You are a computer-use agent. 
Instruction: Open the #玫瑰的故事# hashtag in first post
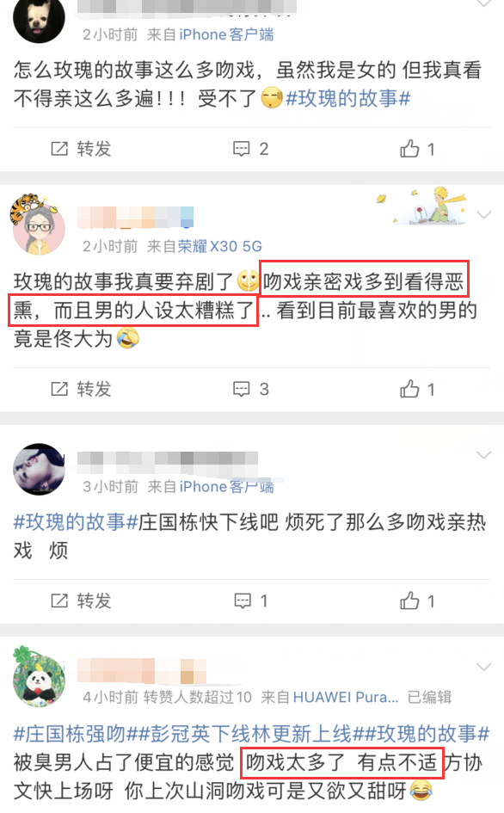point(348,98)
